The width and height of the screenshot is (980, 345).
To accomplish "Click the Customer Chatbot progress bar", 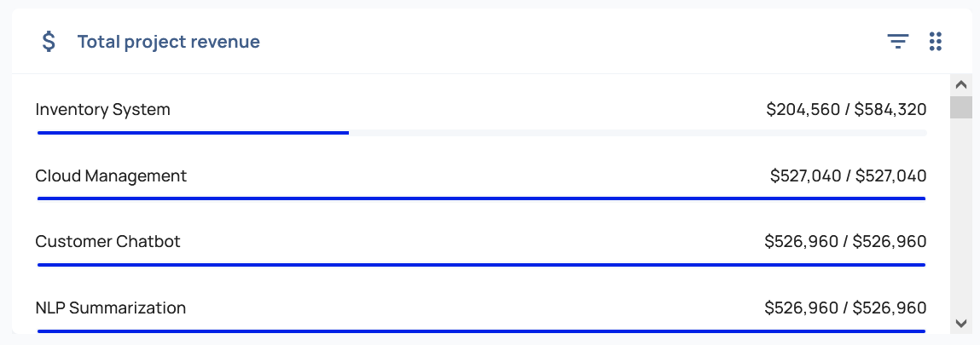I will click(x=482, y=265).
